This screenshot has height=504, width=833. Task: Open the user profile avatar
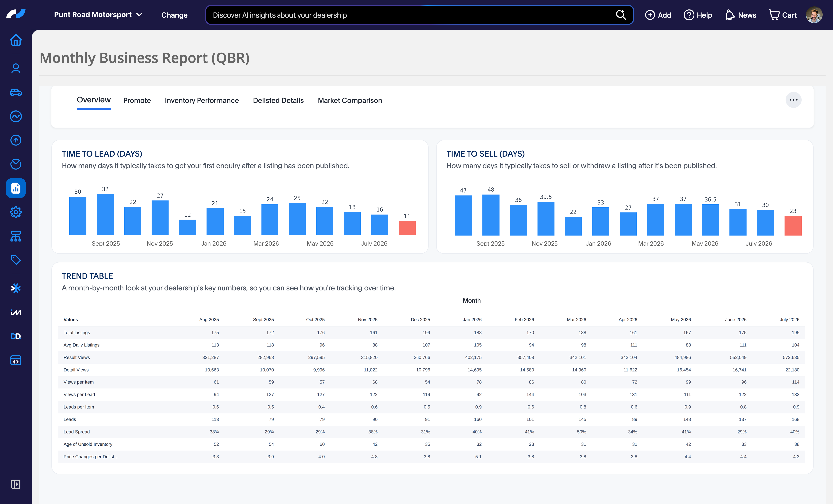click(x=814, y=15)
